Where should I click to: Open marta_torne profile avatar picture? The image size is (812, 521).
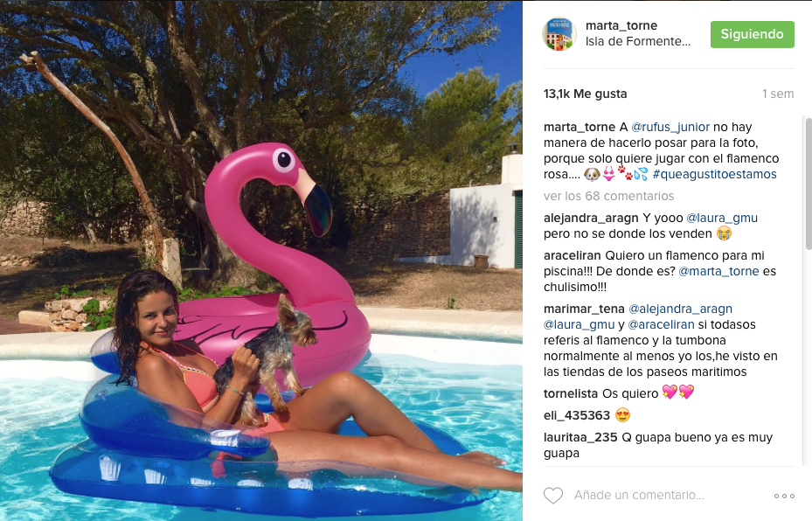pos(559,34)
